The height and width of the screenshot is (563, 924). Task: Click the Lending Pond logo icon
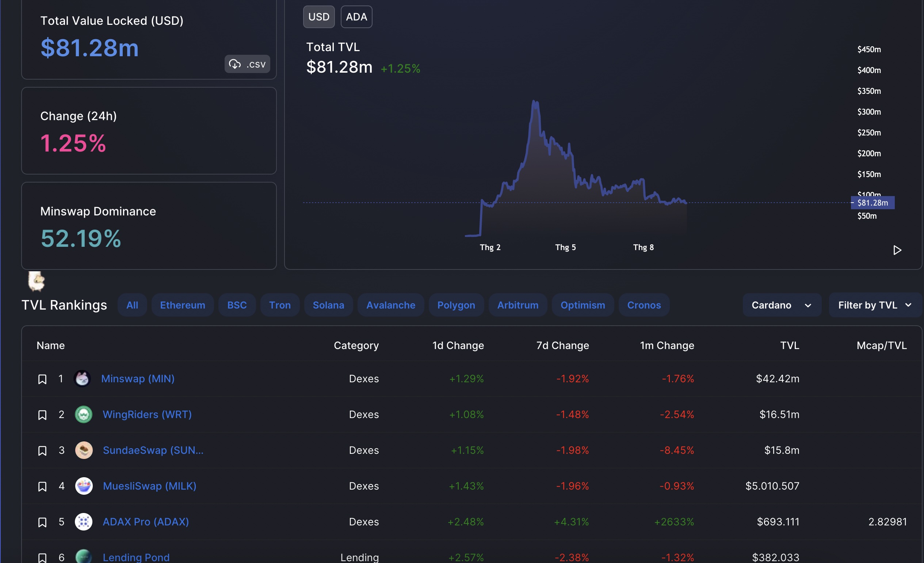pos(84,556)
